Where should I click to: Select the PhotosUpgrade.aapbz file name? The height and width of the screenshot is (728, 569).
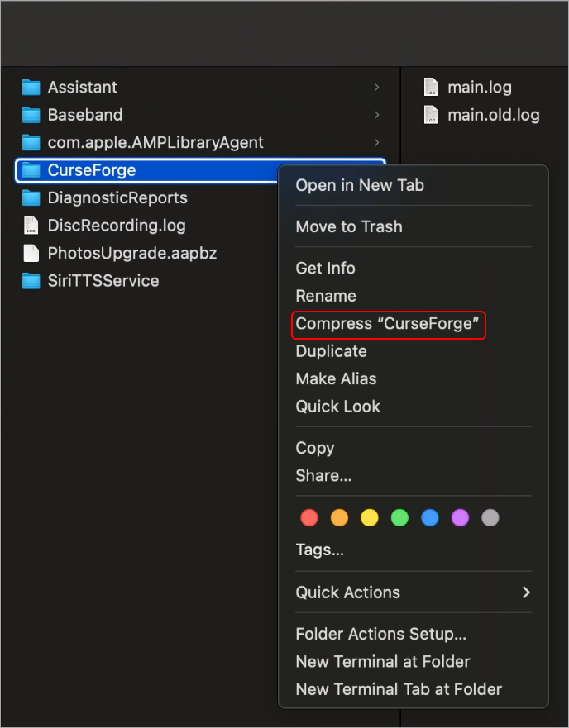(x=132, y=253)
